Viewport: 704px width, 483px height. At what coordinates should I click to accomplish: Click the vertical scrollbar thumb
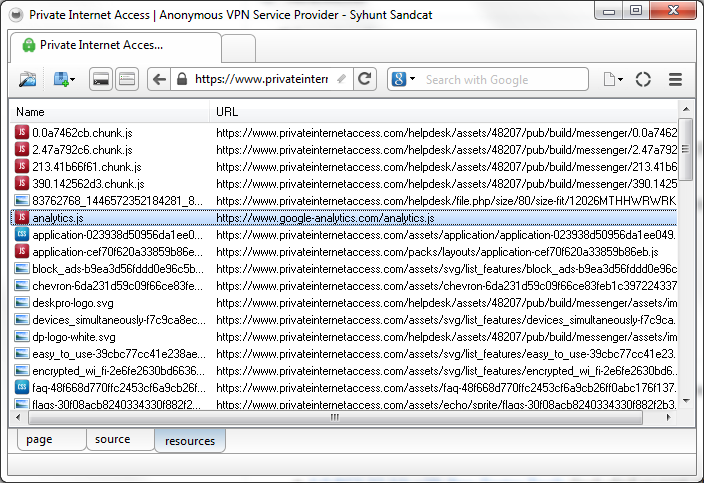pos(685,149)
